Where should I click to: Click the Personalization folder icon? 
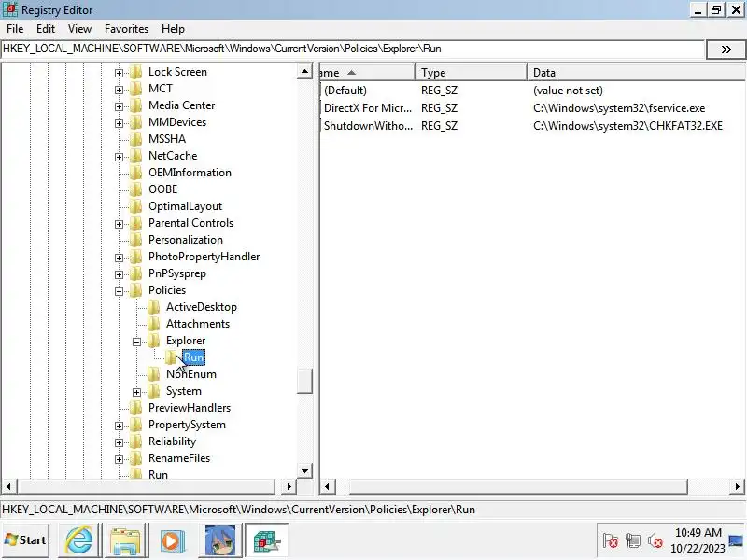pos(136,240)
